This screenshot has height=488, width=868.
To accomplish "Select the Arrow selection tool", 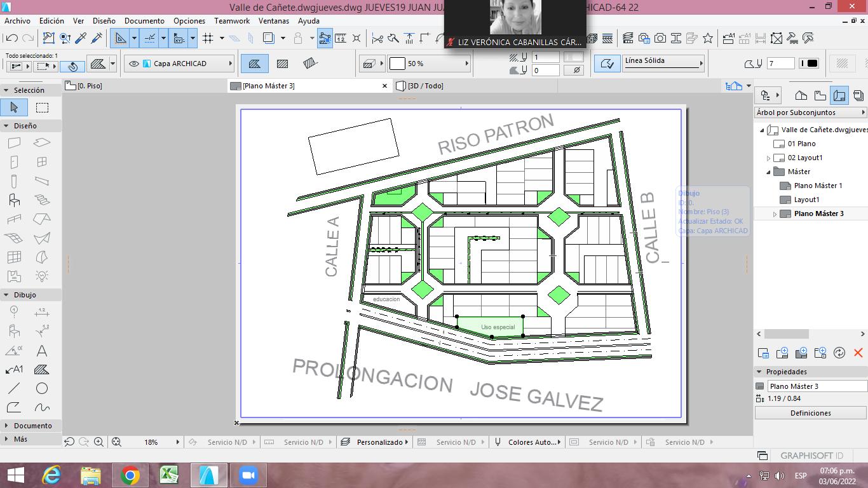I will (14, 107).
